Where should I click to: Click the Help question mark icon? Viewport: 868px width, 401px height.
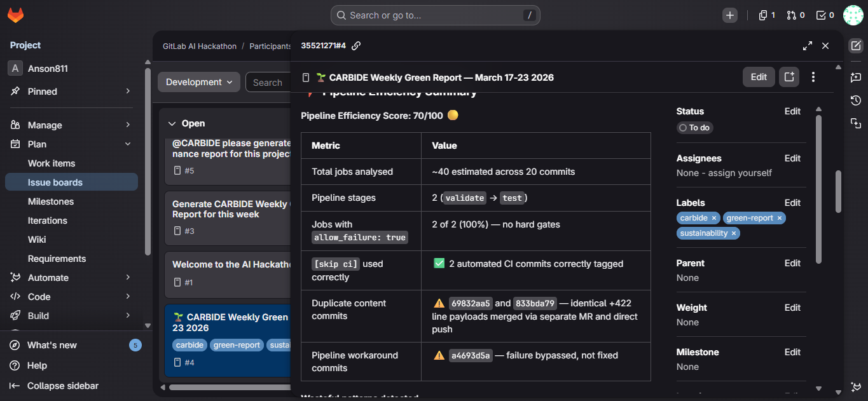coord(15,365)
